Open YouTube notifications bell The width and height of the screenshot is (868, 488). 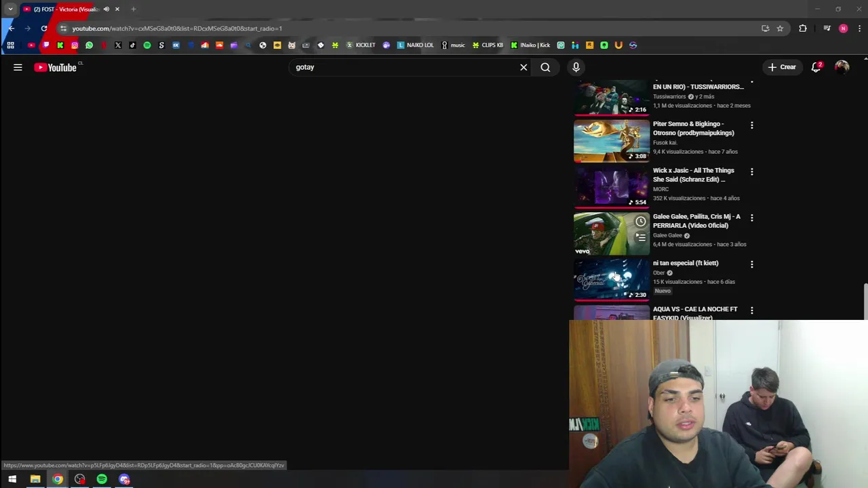816,67
